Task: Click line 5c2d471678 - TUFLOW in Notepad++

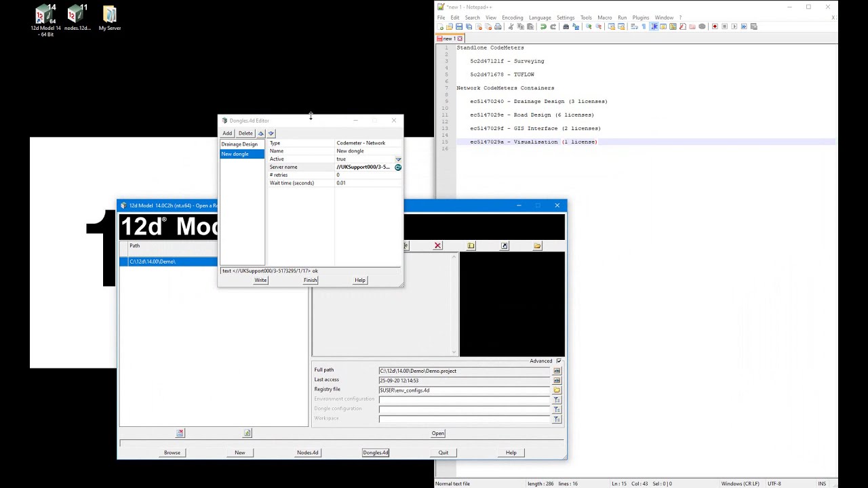Action: 502,75
